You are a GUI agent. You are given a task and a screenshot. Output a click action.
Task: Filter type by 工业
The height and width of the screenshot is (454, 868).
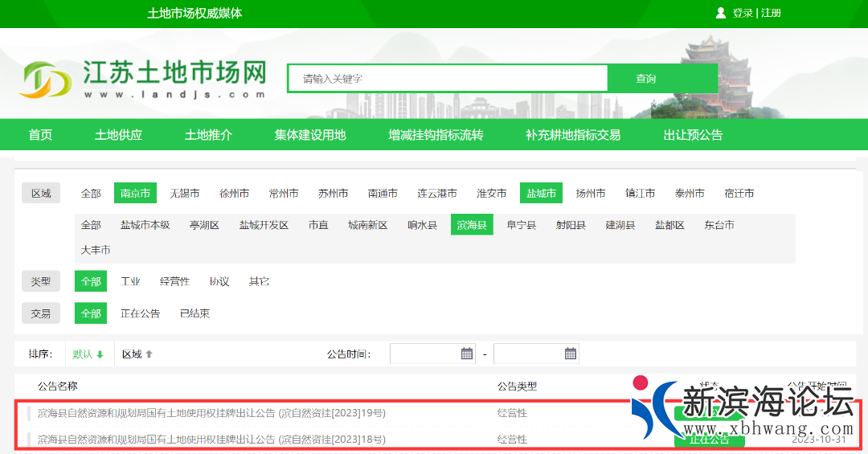click(x=130, y=281)
